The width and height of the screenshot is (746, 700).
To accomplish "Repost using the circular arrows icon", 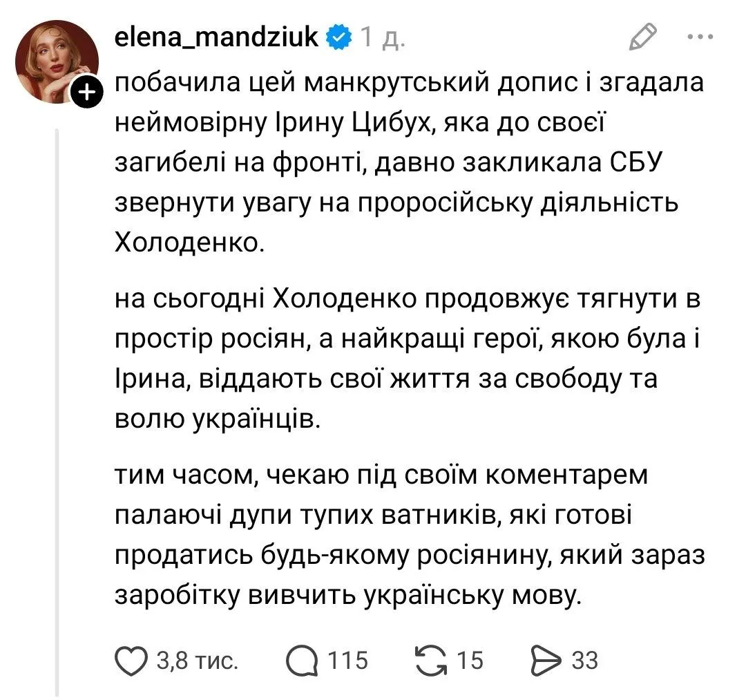I will tap(433, 661).
